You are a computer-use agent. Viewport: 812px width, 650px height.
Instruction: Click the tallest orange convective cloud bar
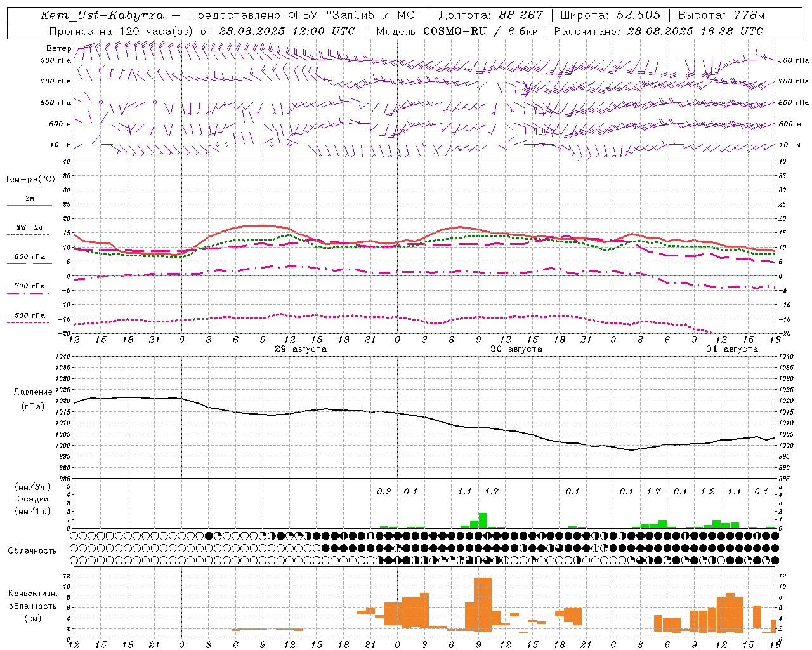click(483, 604)
